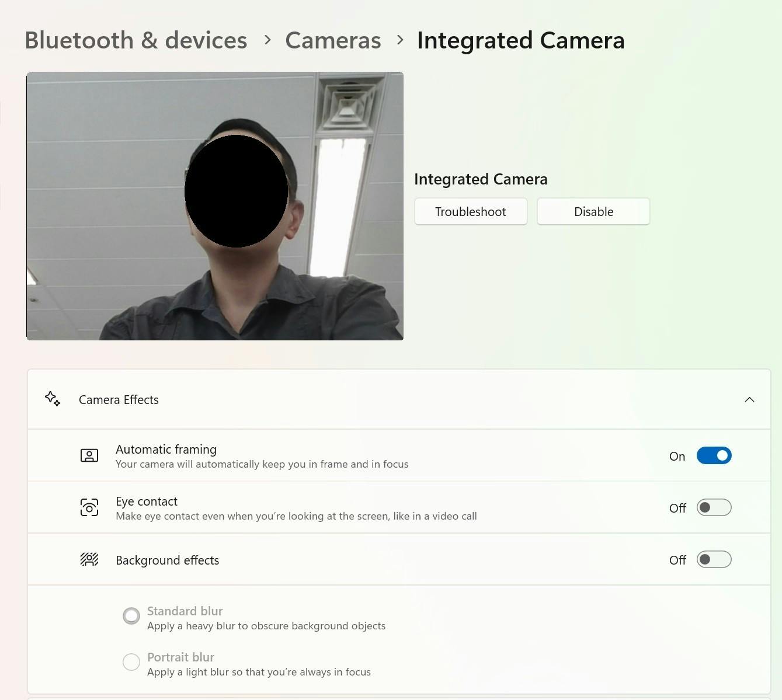Turn off Automatic framing toggle
This screenshot has width=782, height=700.
pos(714,455)
